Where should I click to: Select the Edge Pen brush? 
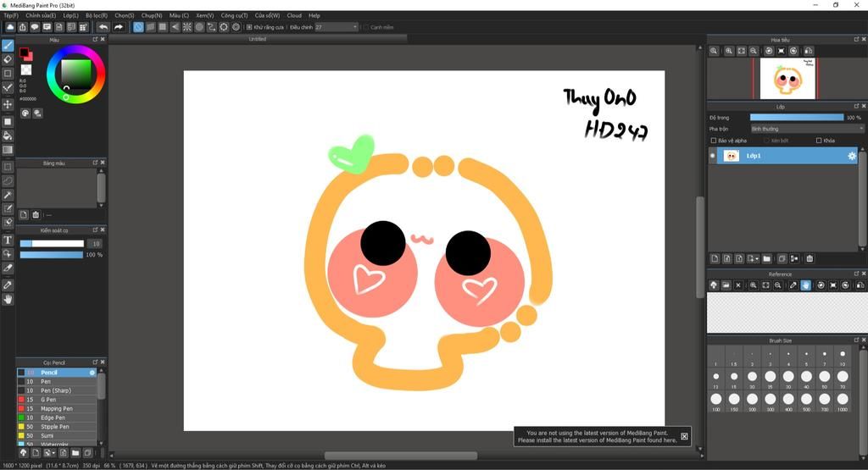[x=57, y=417]
